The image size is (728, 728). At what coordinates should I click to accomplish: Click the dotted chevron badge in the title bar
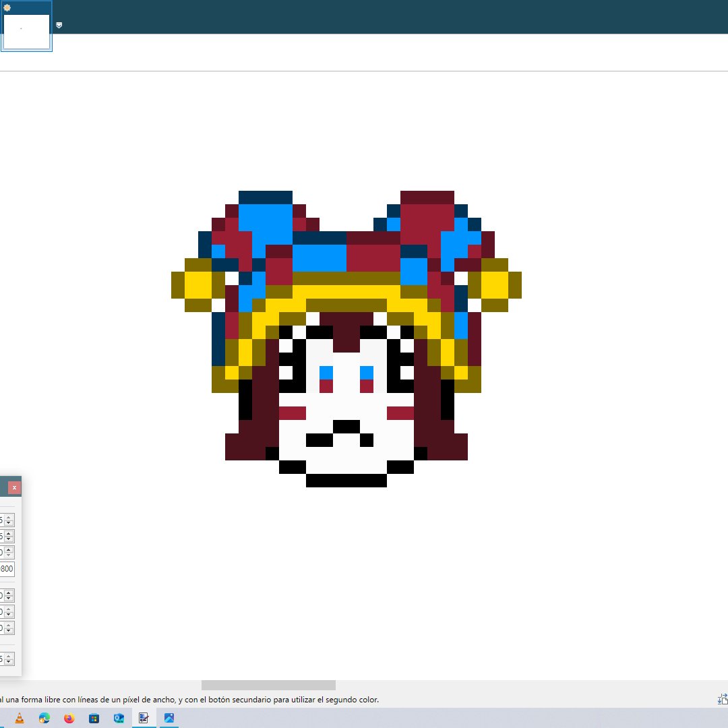[60, 25]
